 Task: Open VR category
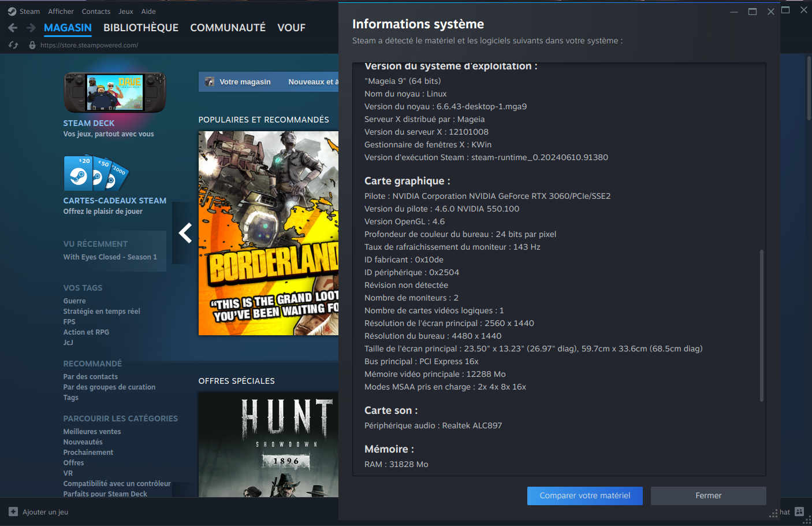[x=68, y=473]
